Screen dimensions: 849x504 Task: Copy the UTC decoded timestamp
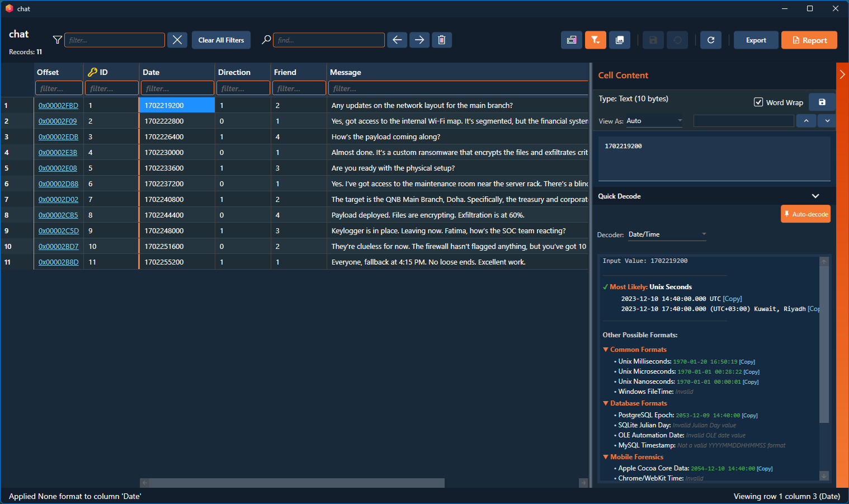pos(732,299)
